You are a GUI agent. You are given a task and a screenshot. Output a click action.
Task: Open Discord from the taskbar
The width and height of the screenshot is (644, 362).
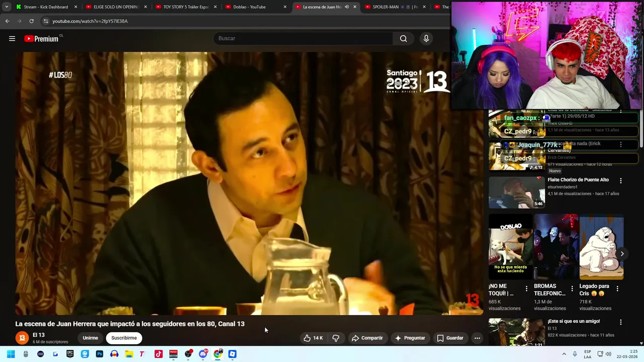(x=203, y=354)
